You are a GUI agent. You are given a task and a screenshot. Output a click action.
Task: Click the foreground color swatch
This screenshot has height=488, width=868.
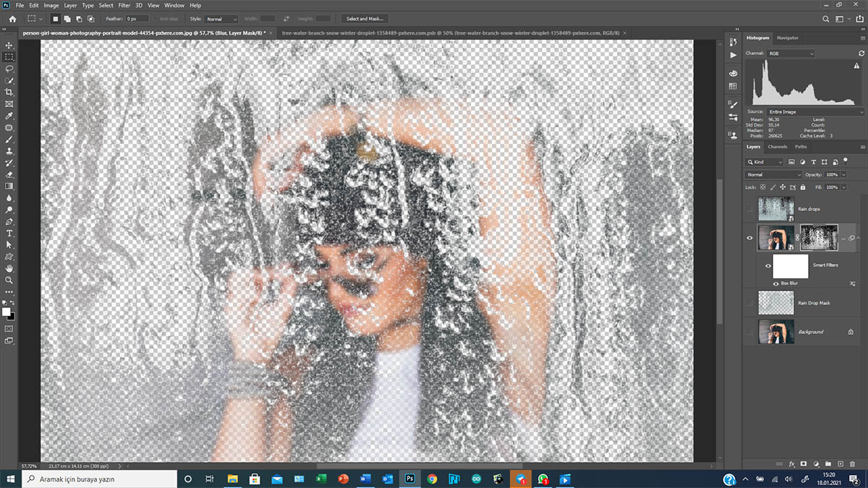[x=7, y=312]
